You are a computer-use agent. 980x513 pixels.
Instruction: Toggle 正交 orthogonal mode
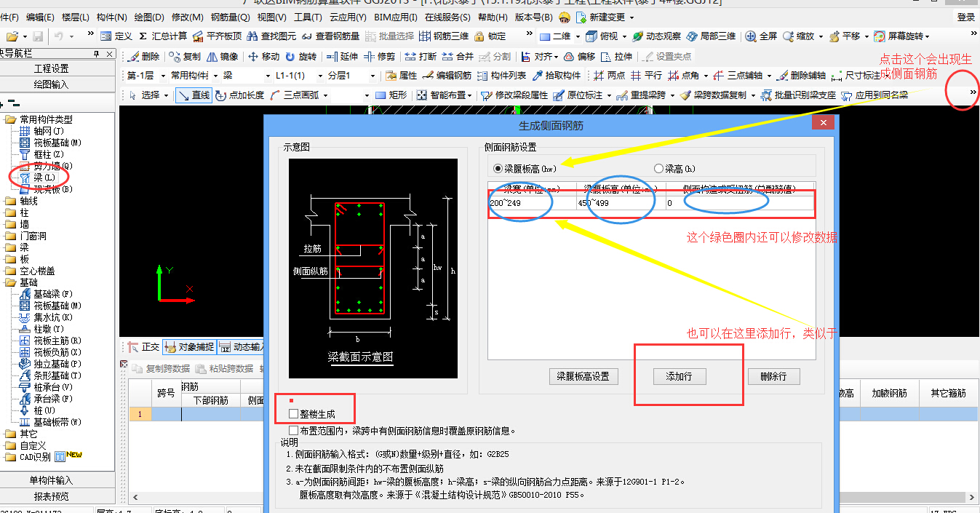[x=144, y=347]
